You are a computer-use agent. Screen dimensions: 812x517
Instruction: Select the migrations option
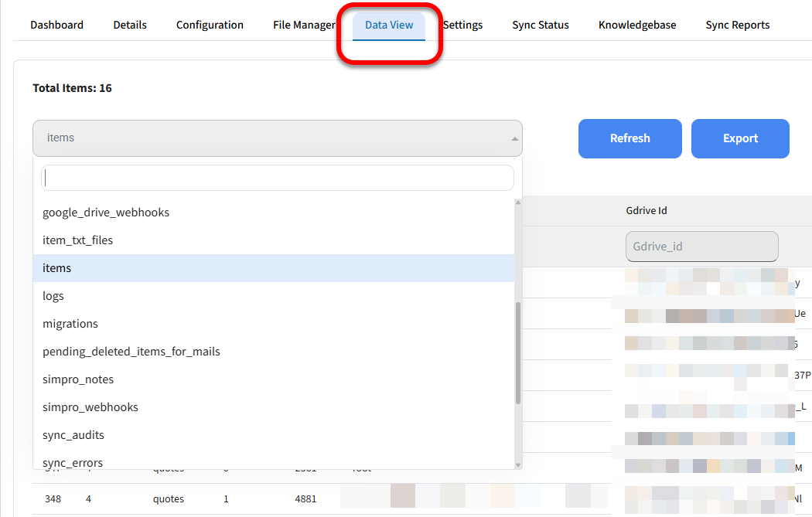[x=70, y=324]
